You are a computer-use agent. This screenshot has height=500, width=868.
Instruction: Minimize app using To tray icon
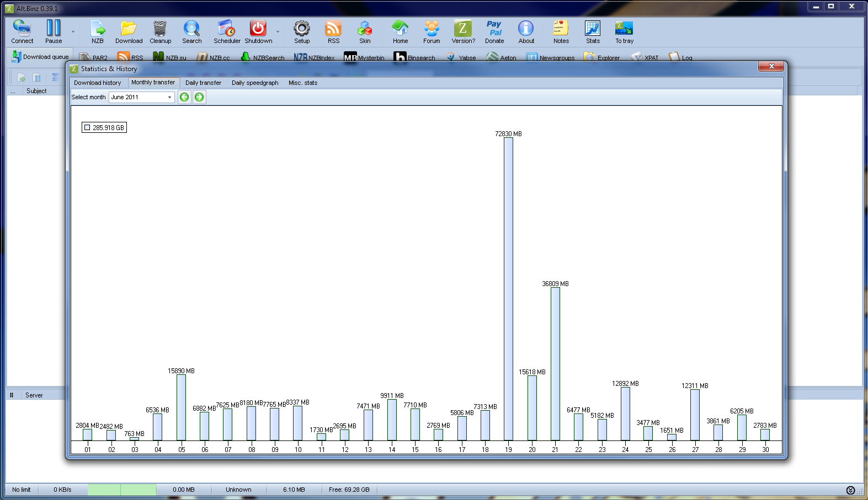tap(624, 31)
